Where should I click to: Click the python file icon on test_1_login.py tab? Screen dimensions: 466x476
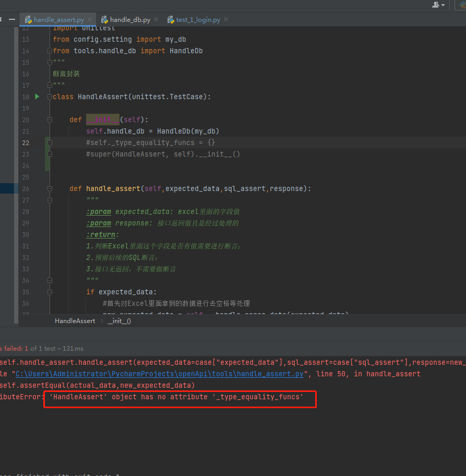[171, 20]
